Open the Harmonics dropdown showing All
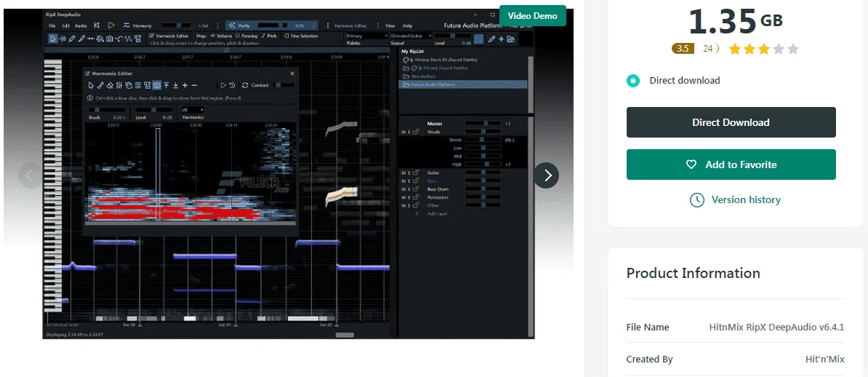The image size is (868, 377). pos(193,110)
